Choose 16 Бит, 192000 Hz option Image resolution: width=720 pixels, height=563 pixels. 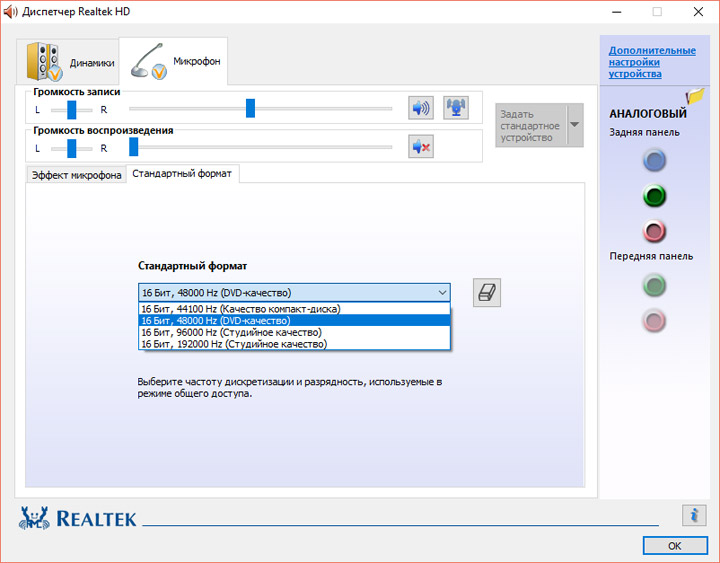[294, 344]
